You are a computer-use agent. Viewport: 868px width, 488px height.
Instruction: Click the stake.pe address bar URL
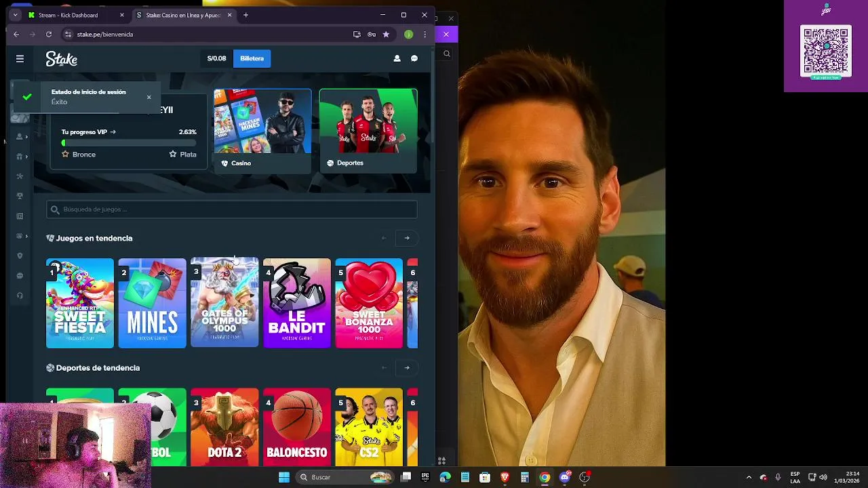click(x=105, y=34)
